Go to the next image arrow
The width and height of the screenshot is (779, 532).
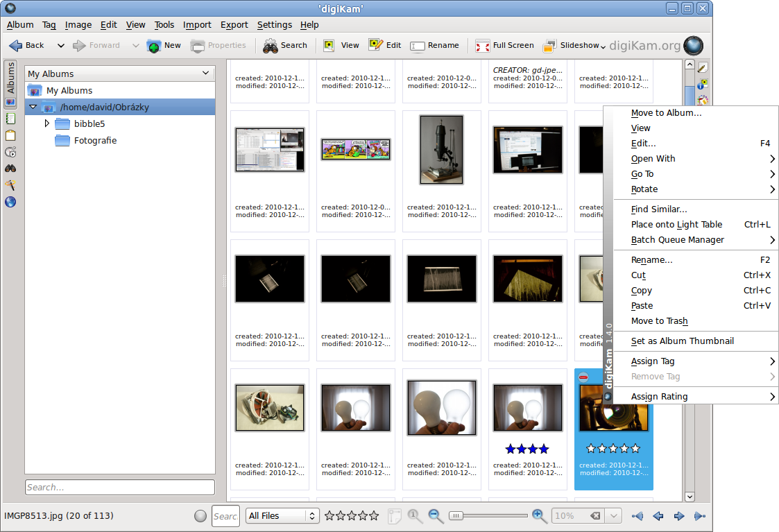679,516
